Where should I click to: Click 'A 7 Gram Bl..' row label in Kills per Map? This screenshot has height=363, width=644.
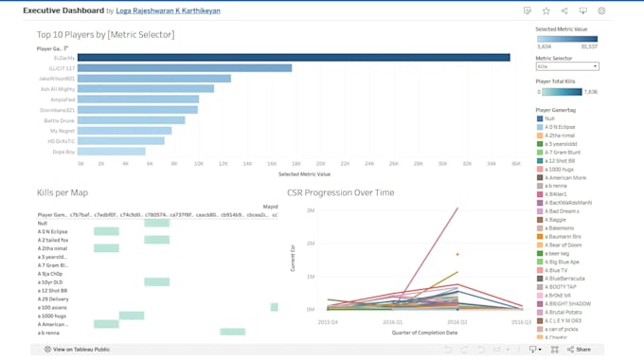point(53,265)
